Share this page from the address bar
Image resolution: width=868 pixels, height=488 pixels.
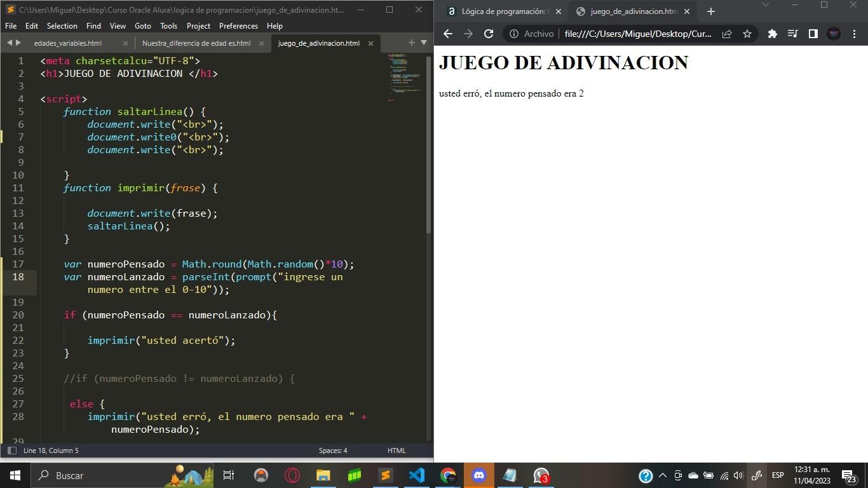(x=727, y=34)
